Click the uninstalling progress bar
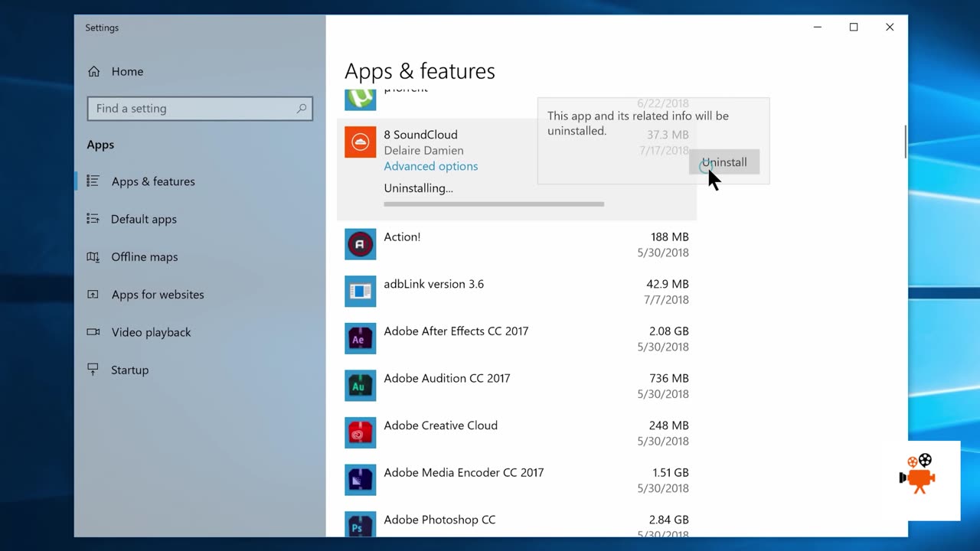Image resolution: width=980 pixels, height=551 pixels. pyautogui.click(x=494, y=204)
